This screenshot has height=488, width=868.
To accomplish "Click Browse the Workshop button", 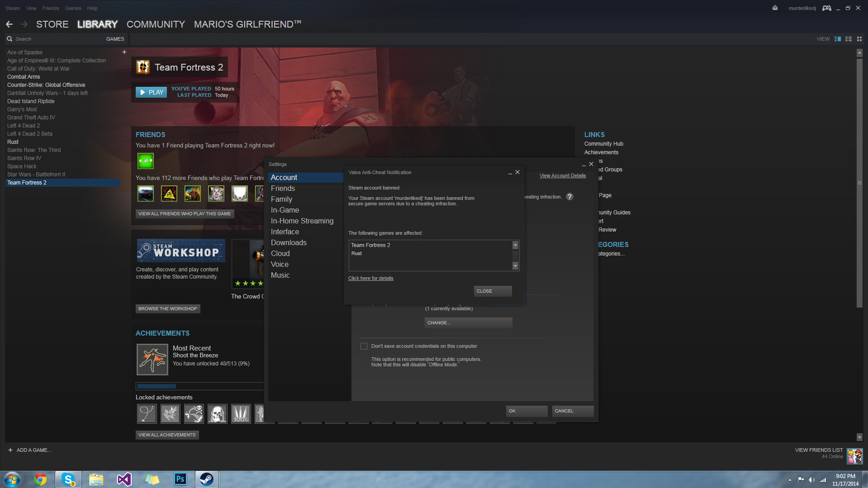I will pos(168,308).
